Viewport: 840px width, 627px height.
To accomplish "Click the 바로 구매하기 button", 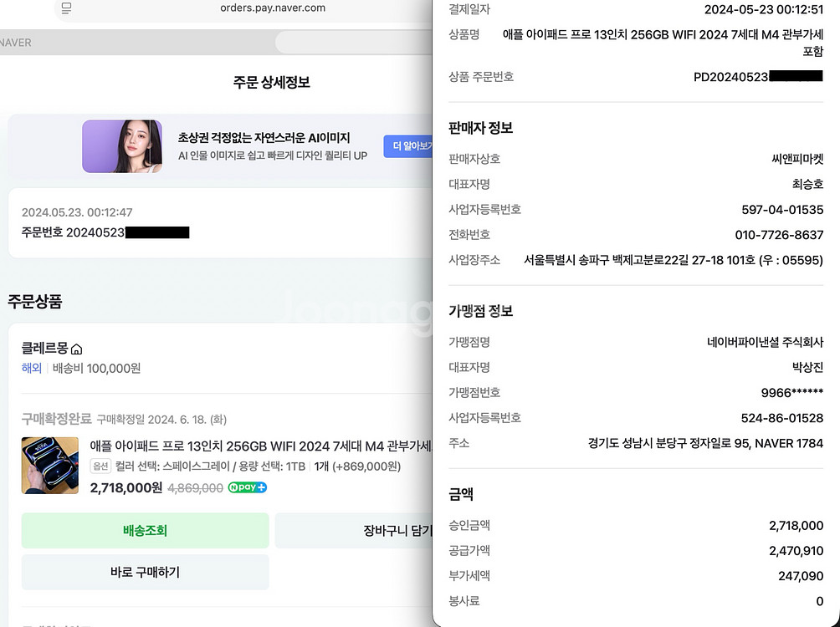I will click(x=146, y=573).
